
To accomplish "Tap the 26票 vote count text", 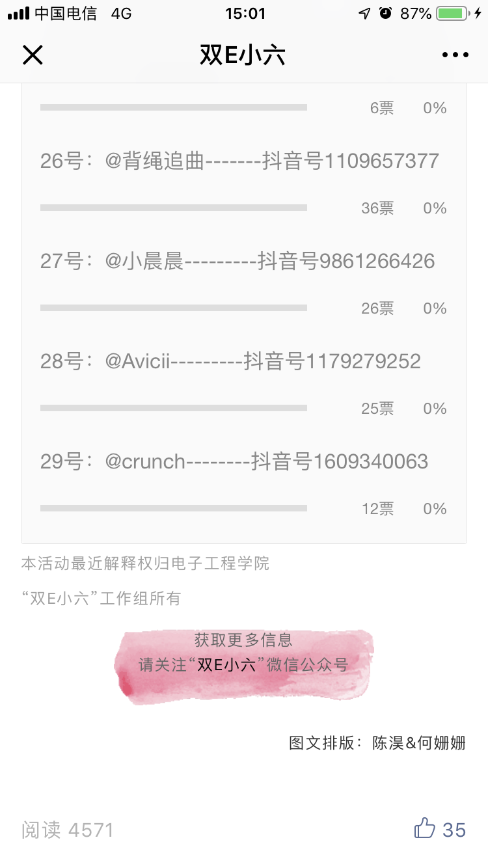I will 377,308.
